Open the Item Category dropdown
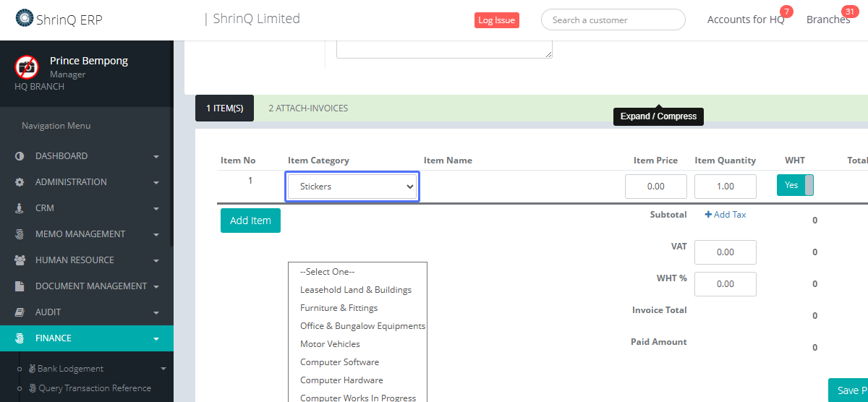 pyautogui.click(x=352, y=187)
